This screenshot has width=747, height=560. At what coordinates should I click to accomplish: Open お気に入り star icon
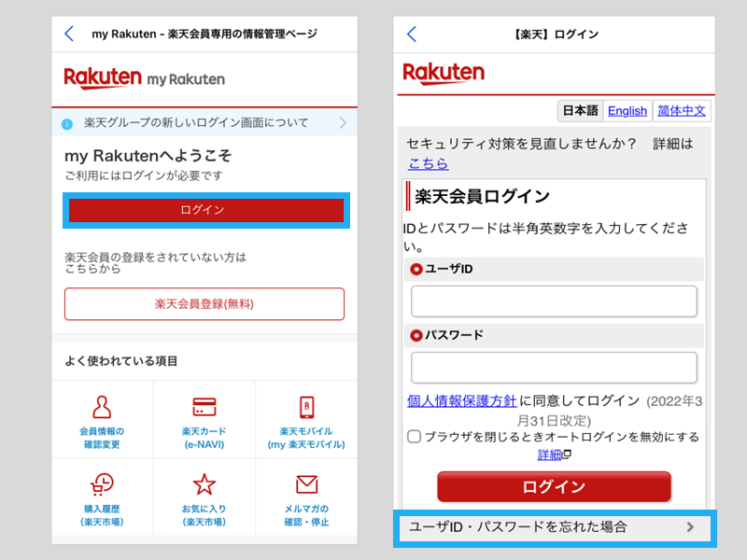point(204,484)
